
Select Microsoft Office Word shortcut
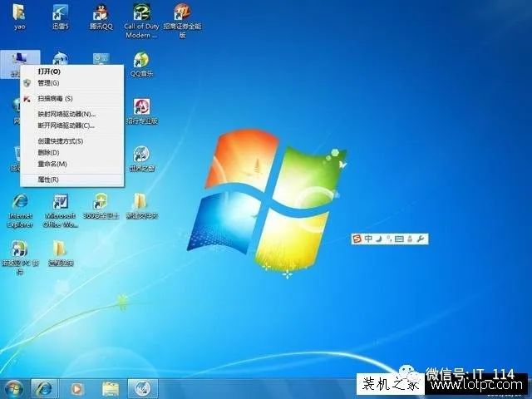pos(61,210)
